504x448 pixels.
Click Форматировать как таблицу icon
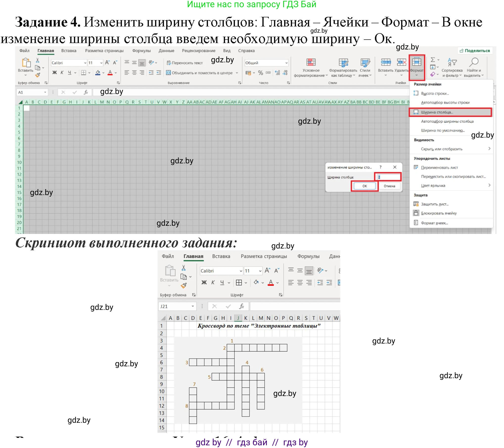point(344,62)
